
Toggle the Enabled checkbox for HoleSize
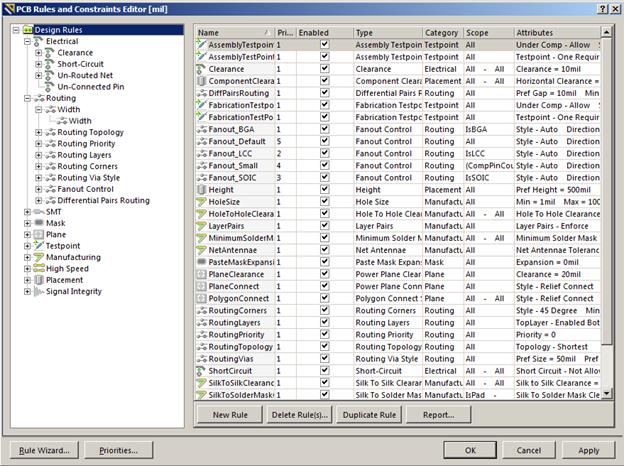coord(325,201)
